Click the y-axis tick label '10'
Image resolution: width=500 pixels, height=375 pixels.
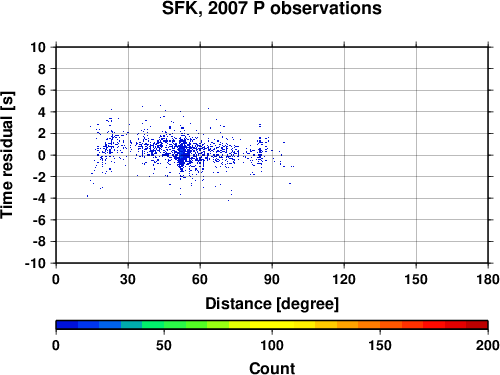[38, 47]
